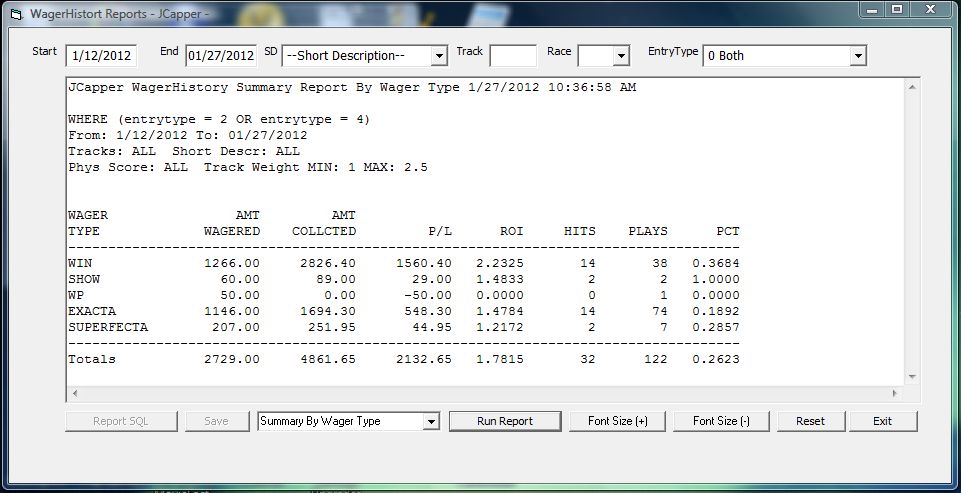Click the Track input field
Image resolution: width=961 pixels, height=493 pixels.
click(x=513, y=56)
